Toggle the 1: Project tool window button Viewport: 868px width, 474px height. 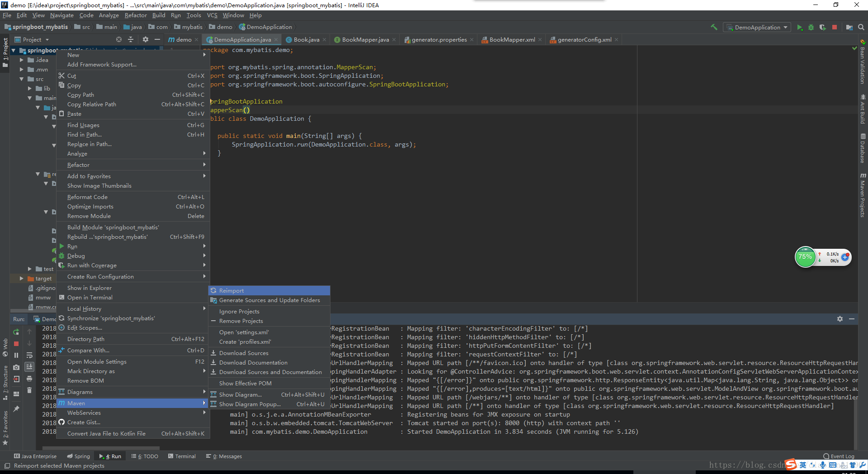(5, 53)
